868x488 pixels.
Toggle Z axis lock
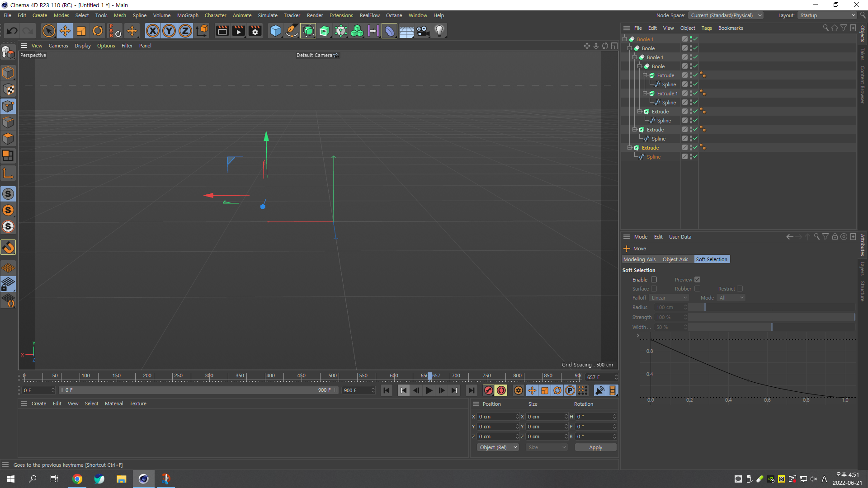[x=185, y=31]
